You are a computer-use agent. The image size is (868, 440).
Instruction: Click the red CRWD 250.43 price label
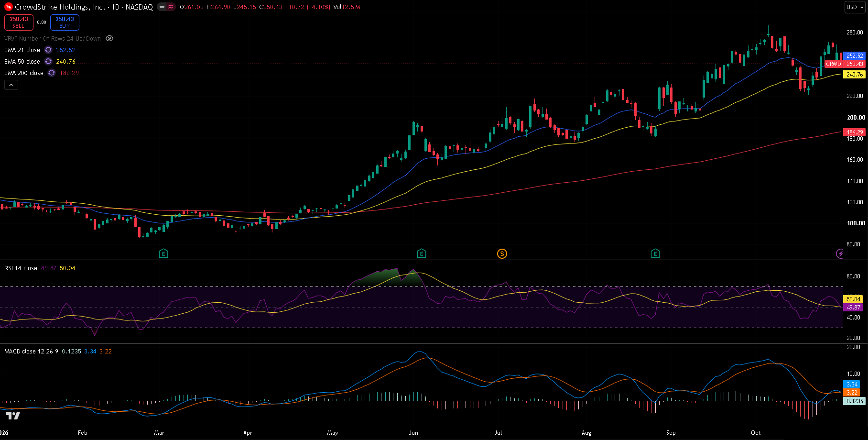[x=845, y=64]
